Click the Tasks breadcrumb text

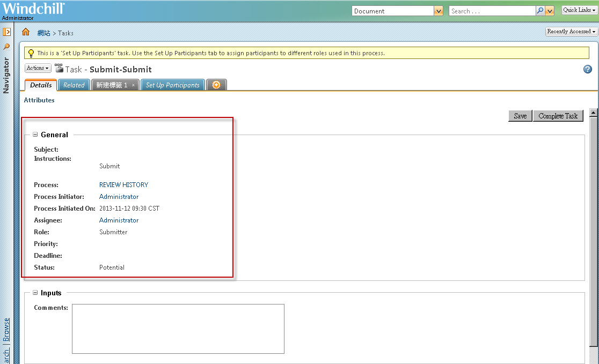coord(65,33)
